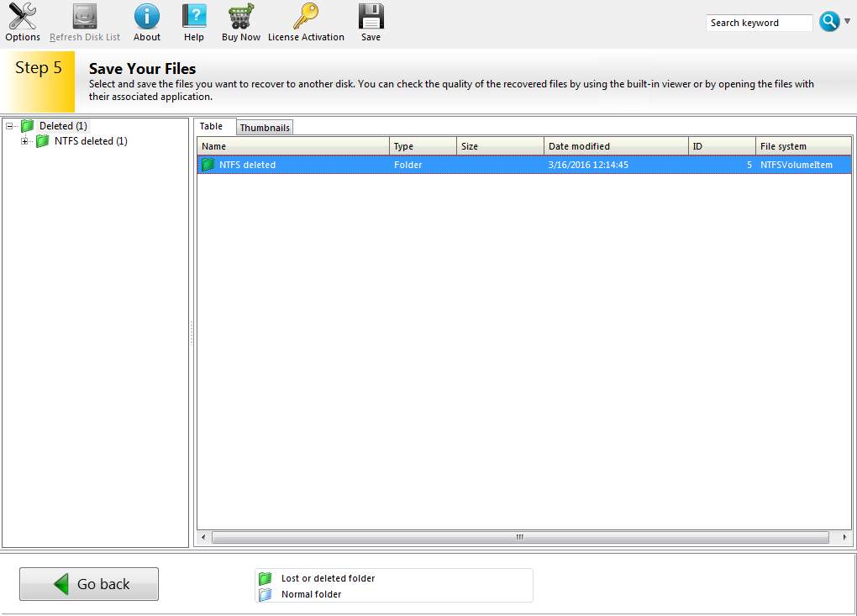Image resolution: width=857 pixels, height=616 pixels.
Task: Click the Go back button
Action: [x=89, y=584]
